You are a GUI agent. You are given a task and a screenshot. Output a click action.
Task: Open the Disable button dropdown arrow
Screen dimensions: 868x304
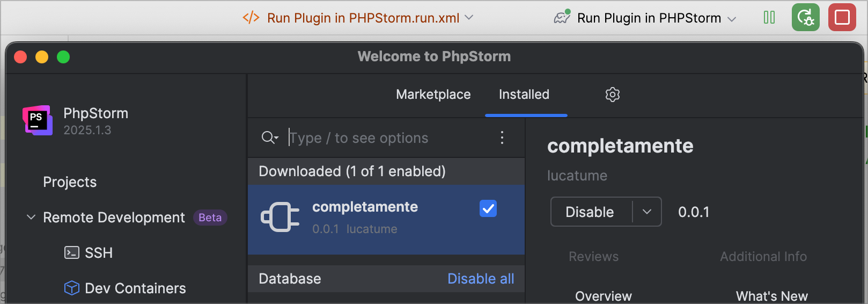(x=647, y=212)
